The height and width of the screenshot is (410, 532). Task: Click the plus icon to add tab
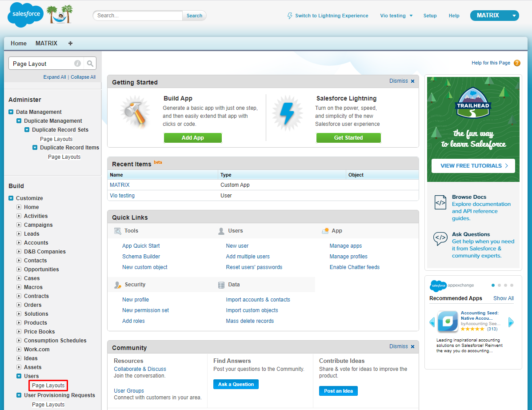point(70,43)
